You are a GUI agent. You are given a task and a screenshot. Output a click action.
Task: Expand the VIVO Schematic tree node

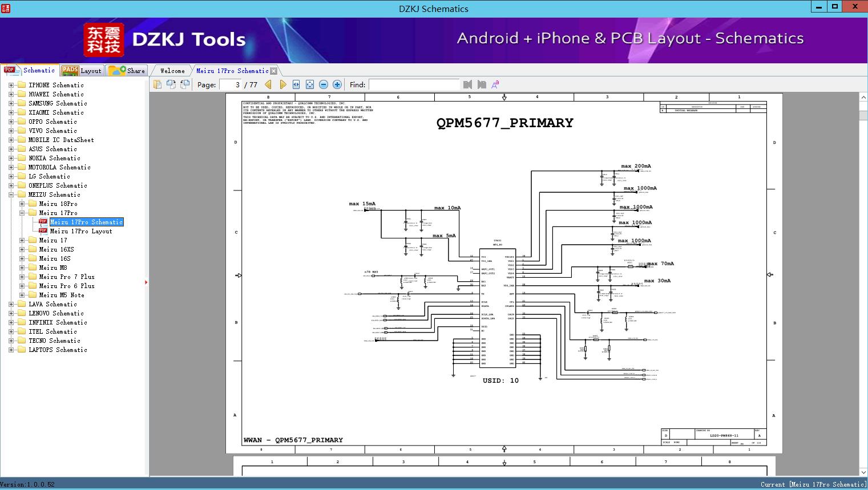click(x=11, y=131)
